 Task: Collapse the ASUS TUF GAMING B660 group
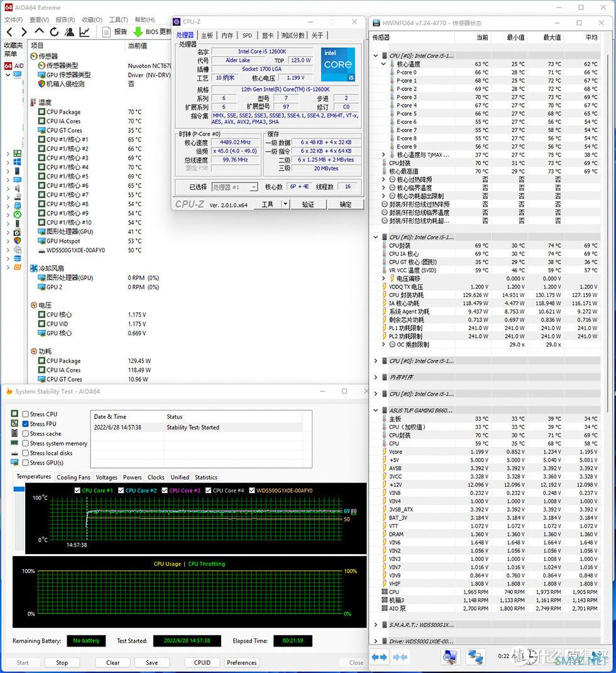click(x=376, y=410)
